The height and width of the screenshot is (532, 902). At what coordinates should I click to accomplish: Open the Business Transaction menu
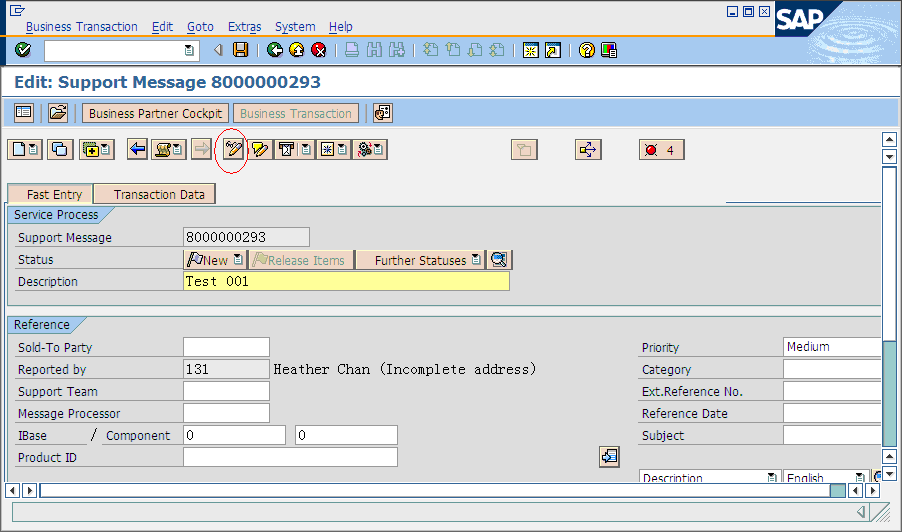coord(82,26)
